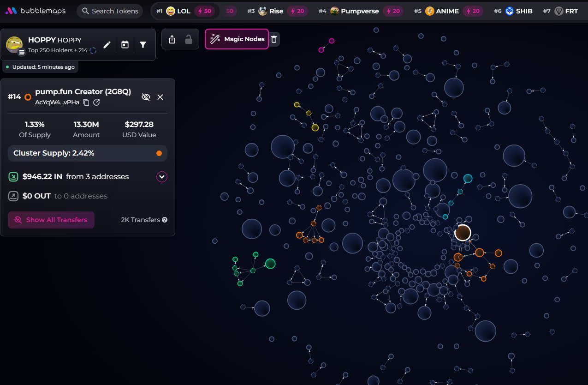Click the outgoing transfers arrow icon

[13, 196]
